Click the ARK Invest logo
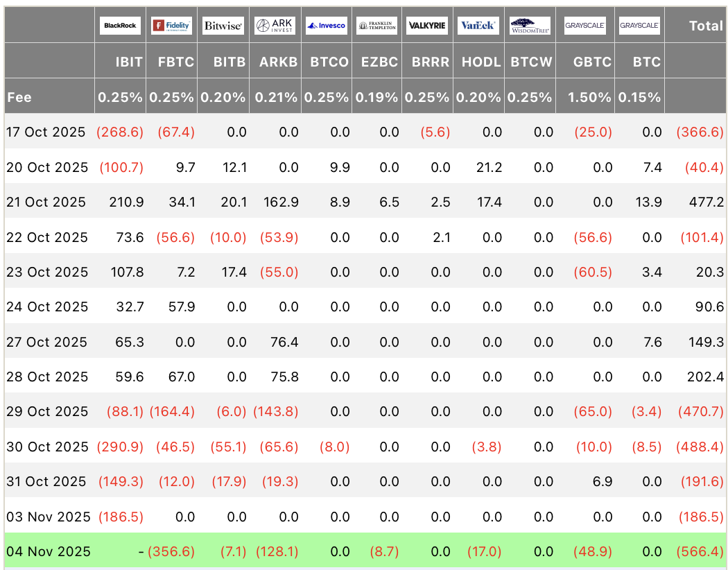The width and height of the screenshot is (728, 570). (275, 26)
